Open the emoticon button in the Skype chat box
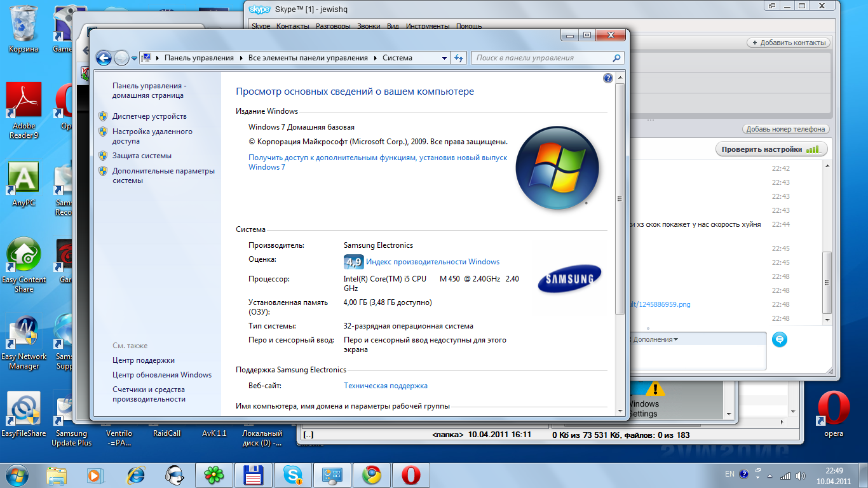The height and width of the screenshot is (488, 868). (x=780, y=339)
